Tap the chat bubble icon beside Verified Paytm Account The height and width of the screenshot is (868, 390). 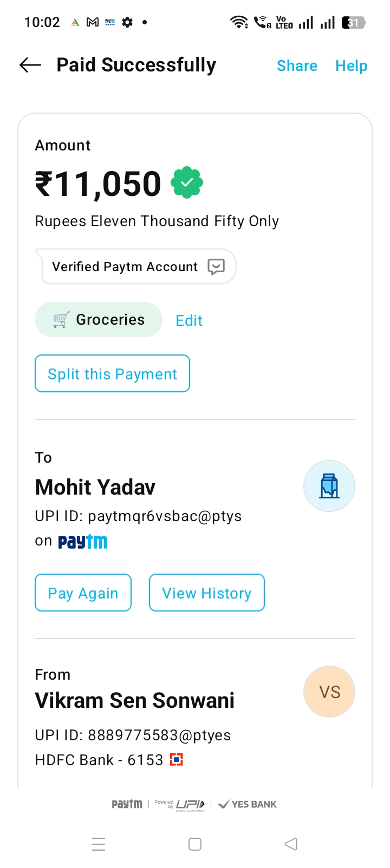click(216, 267)
